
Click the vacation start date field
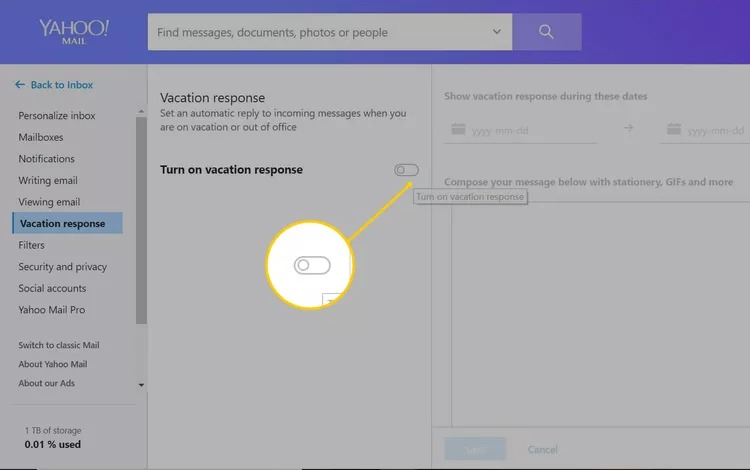point(530,130)
